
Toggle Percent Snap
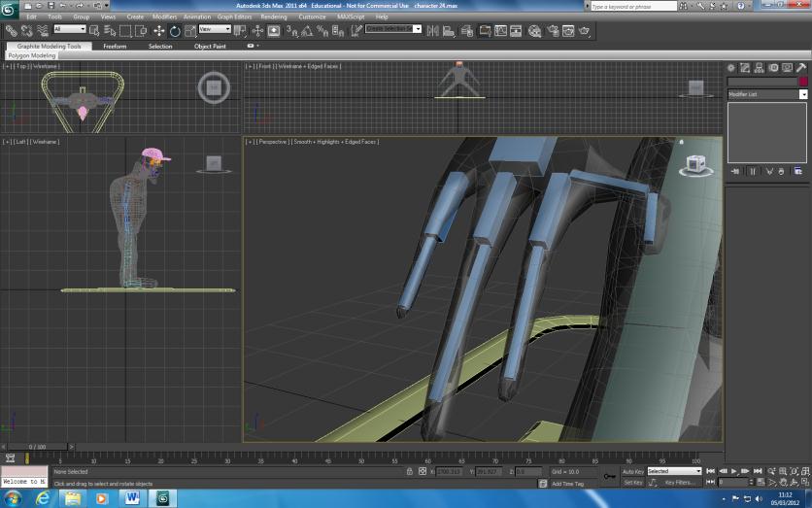[x=322, y=31]
